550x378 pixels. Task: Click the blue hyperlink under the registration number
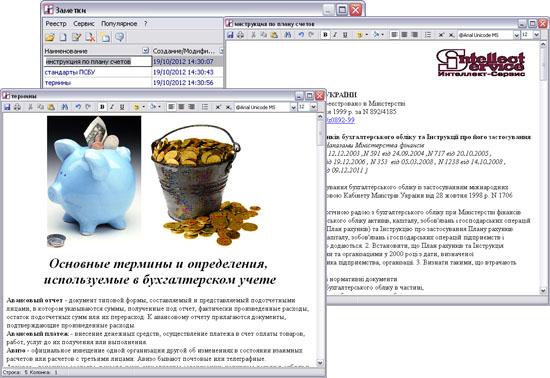(x=340, y=120)
